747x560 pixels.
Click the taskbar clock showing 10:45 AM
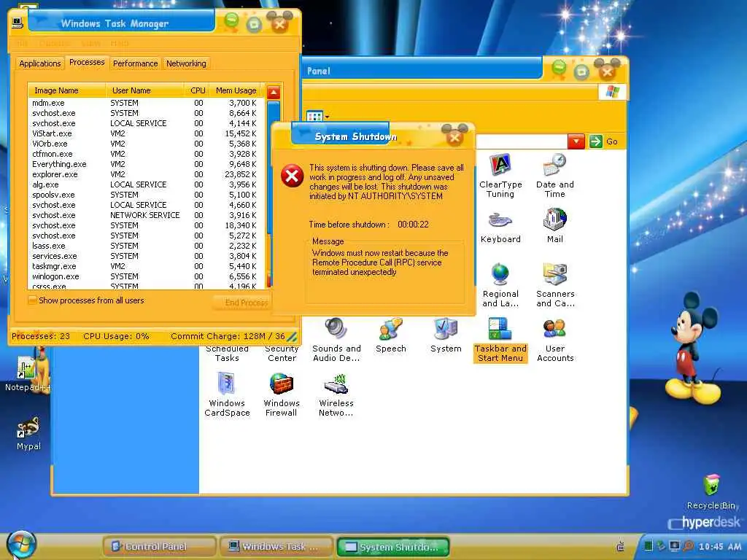click(719, 547)
